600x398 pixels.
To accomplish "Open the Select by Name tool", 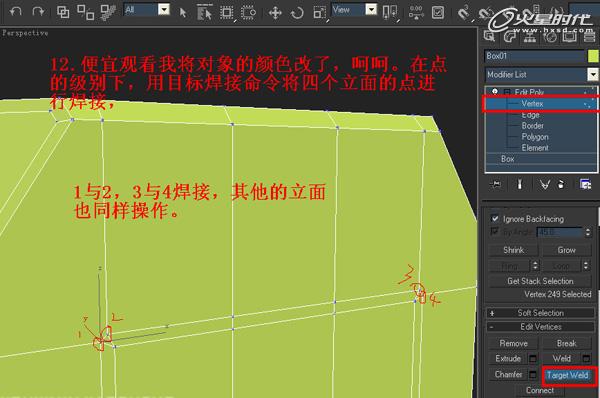I will [x=204, y=12].
